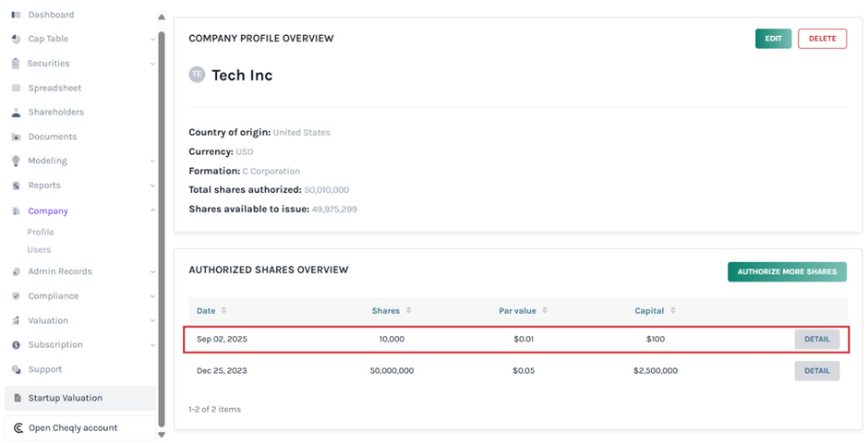Open the Documents menu item
Screen dimensions: 868x443
pyautogui.click(x=53, y=137)
